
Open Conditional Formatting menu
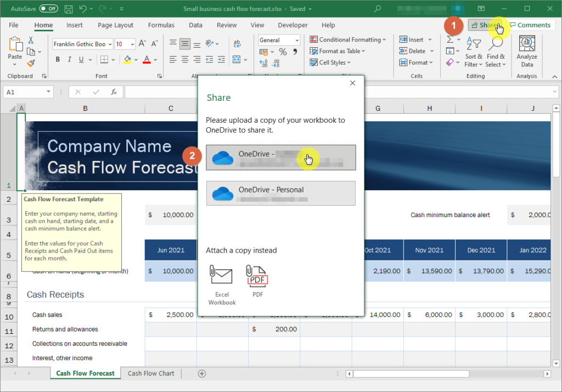tap(347, 39)
